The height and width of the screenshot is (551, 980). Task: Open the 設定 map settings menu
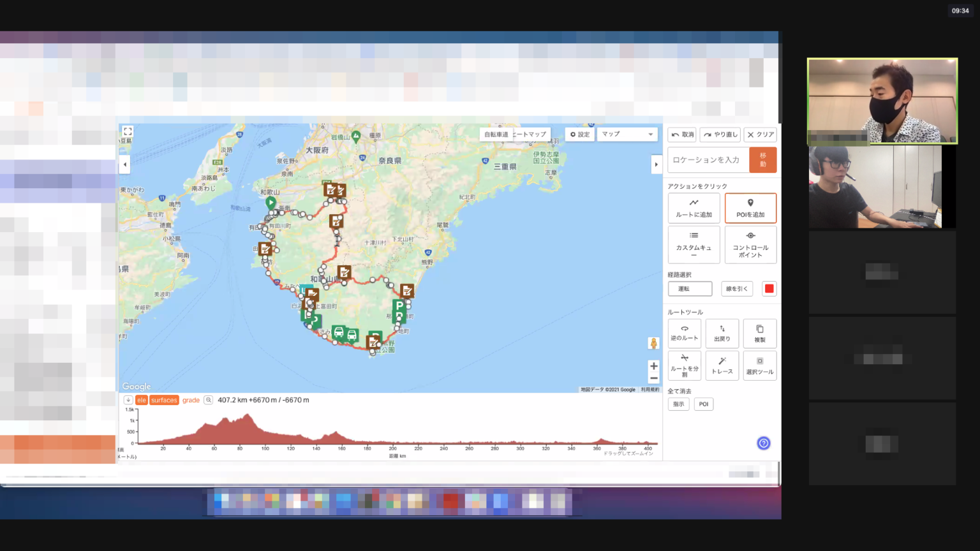click(579, 134)
